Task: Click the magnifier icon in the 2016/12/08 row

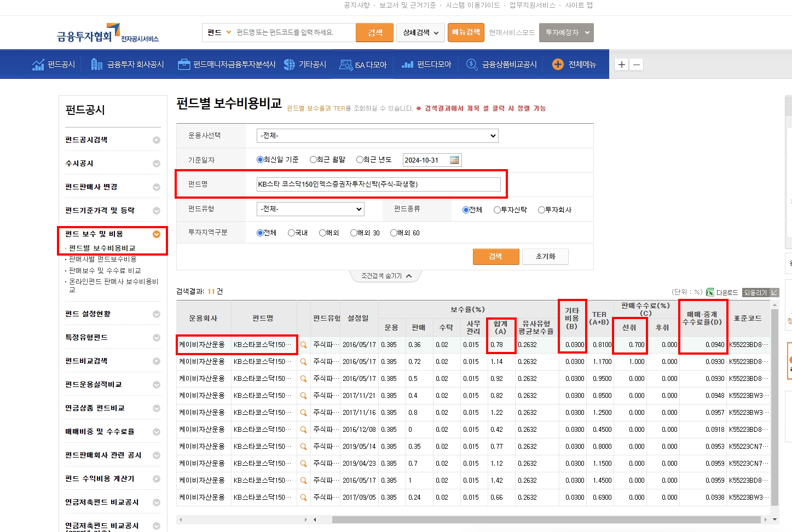Action: (x=304, y=430)
